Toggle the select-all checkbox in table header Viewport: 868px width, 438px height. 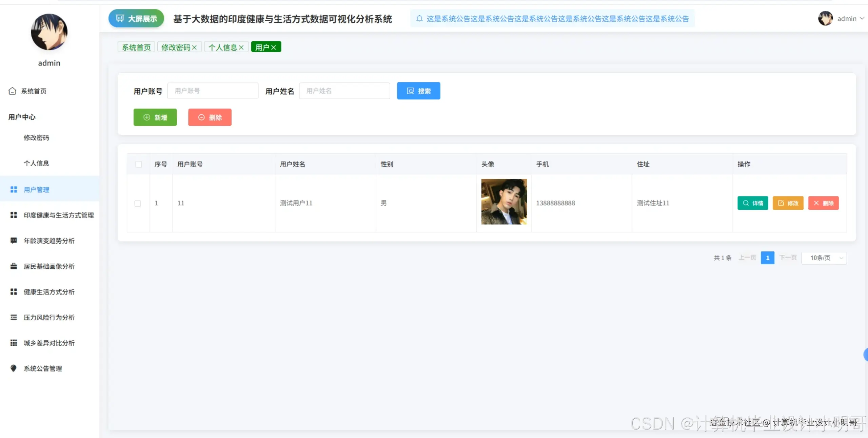point(139,164)
